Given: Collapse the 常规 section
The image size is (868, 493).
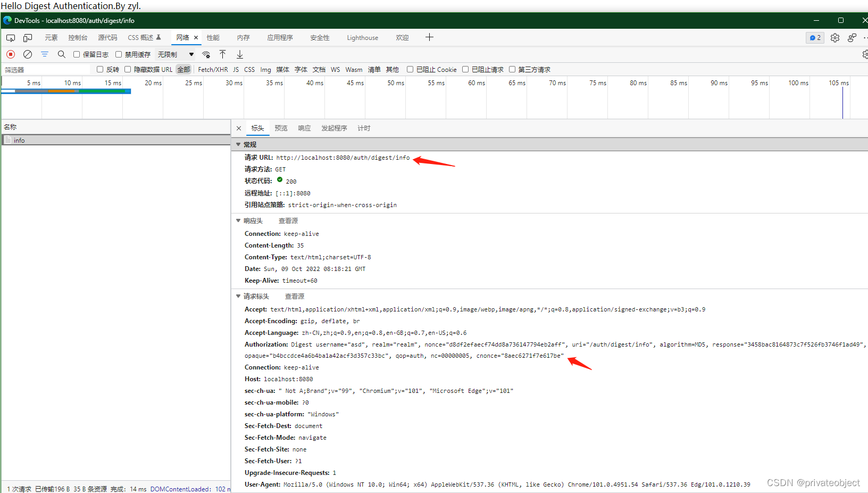Looking at the screenshot, I should 238,144.
